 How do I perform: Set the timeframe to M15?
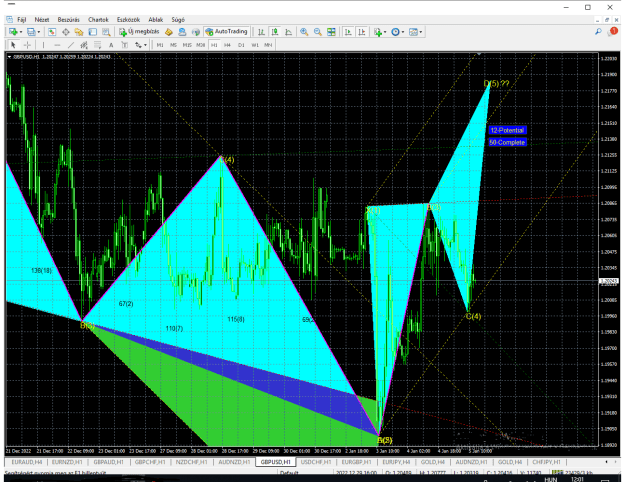187,45
